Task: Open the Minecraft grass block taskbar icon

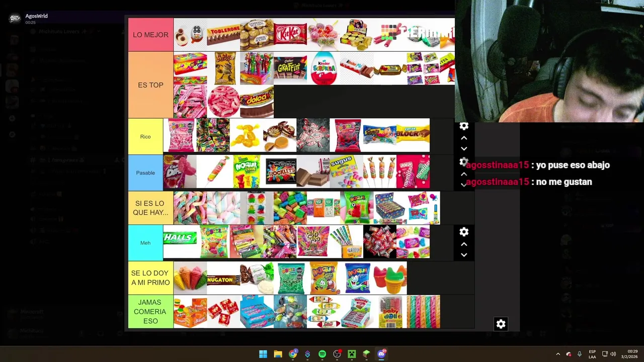Action: pyautogui.click(x=366, y=354)
